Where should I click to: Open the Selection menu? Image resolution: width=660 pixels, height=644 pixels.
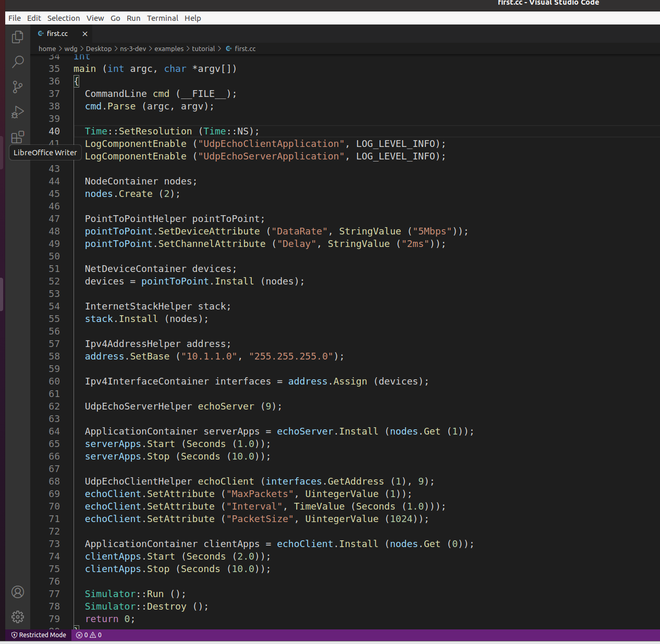point(64,18)
